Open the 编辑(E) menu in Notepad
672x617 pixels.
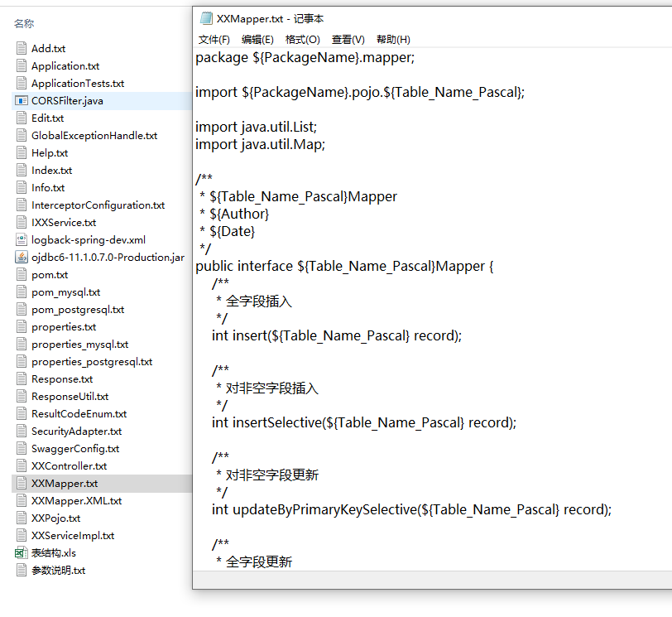pyautogui.click(x=257, y=40)
